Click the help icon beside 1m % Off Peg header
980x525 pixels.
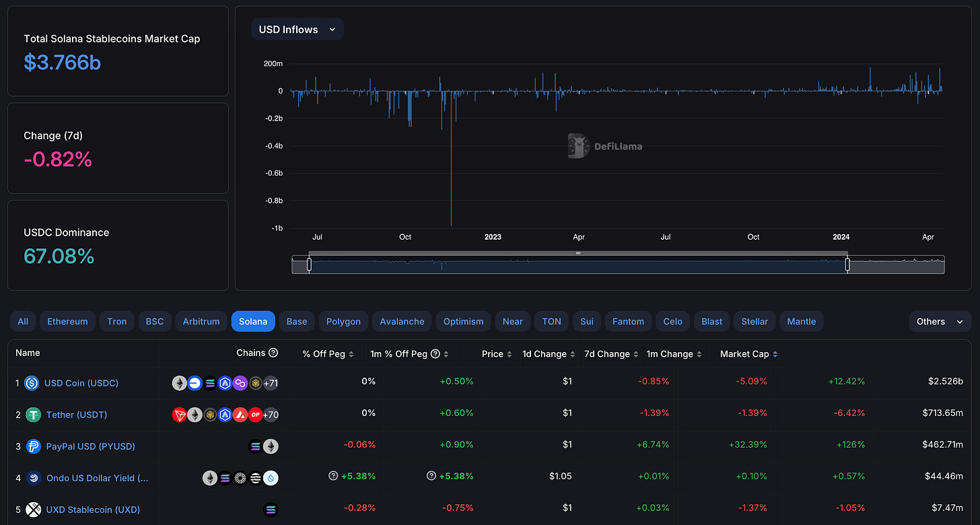pos(435,354)
